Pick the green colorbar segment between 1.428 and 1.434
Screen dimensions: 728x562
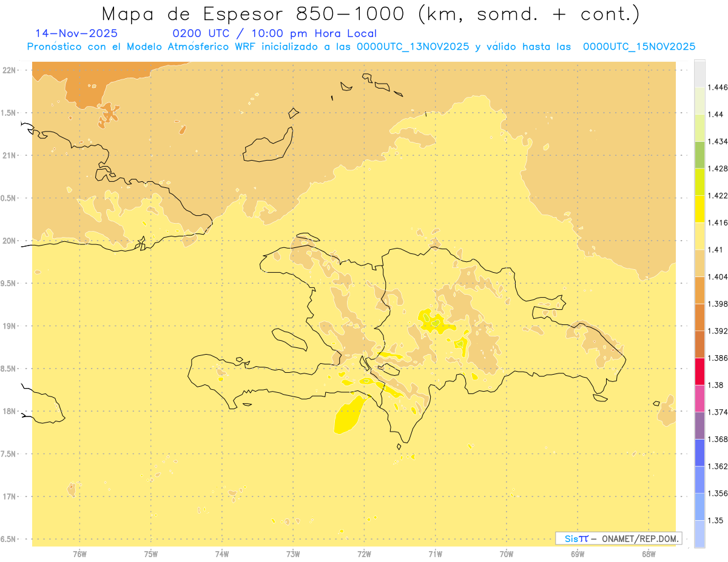click(x=699, y=155)
